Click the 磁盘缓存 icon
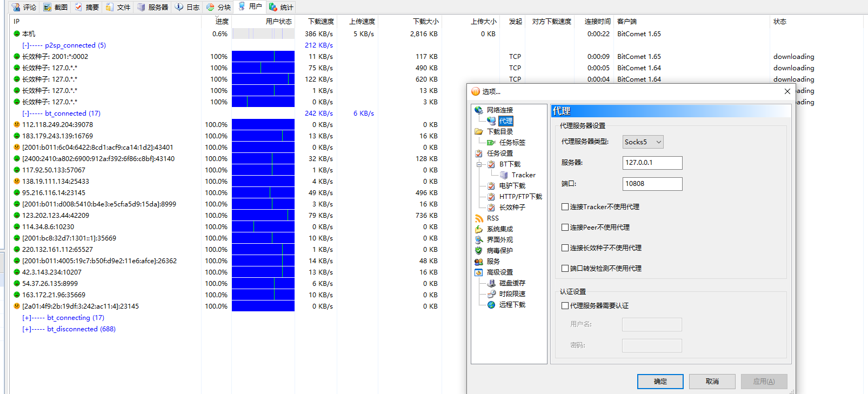The width and height of the screenshot is (868, 394). click(x=491, y=283)
